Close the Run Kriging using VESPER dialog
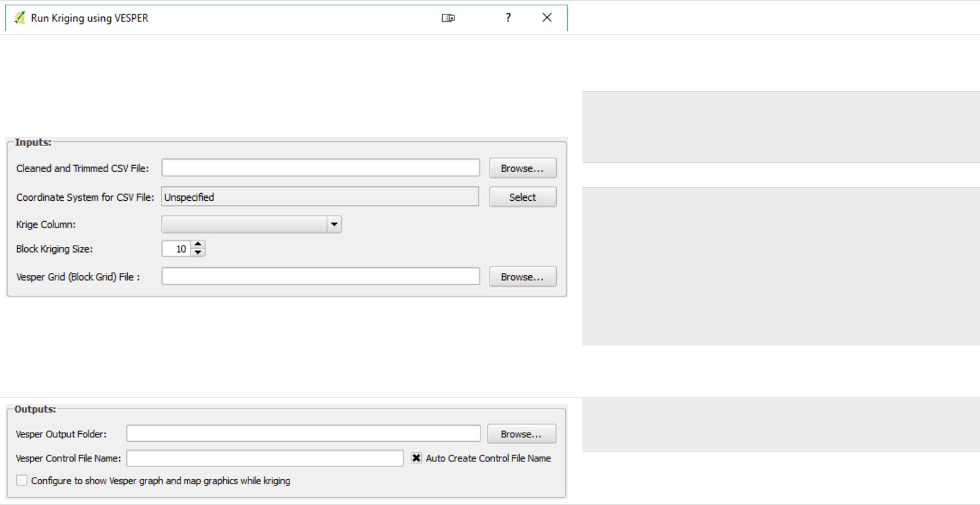The width and height of the screenshot is (980, 505). [547, 18]
